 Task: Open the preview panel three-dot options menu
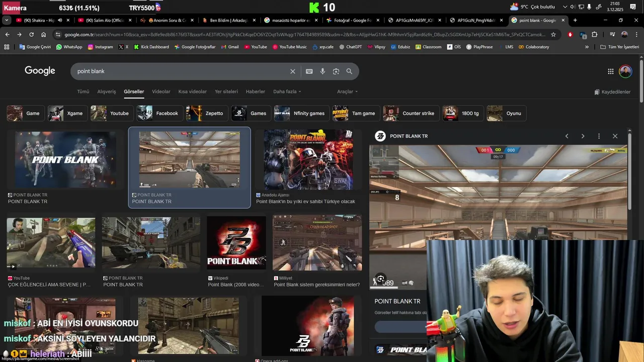[599, 136]
